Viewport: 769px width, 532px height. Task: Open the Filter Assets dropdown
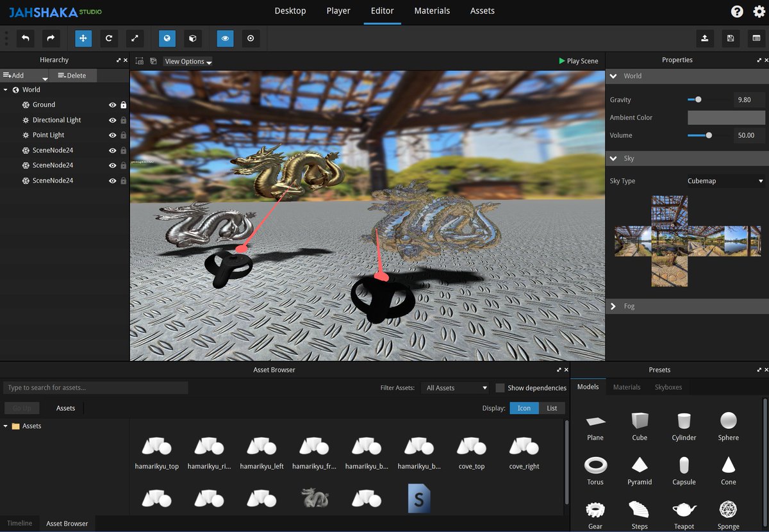pos(455,388)
